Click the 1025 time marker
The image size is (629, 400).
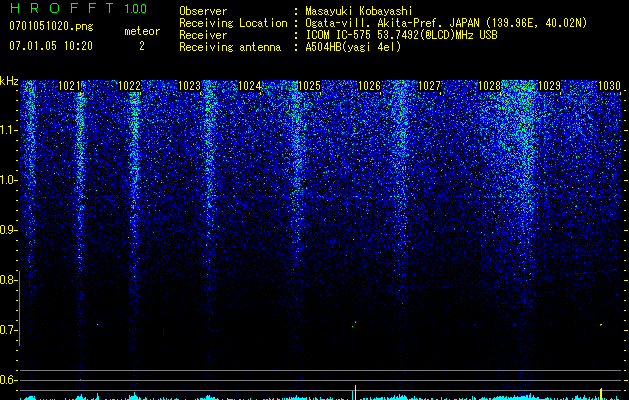tap(310, 86)
